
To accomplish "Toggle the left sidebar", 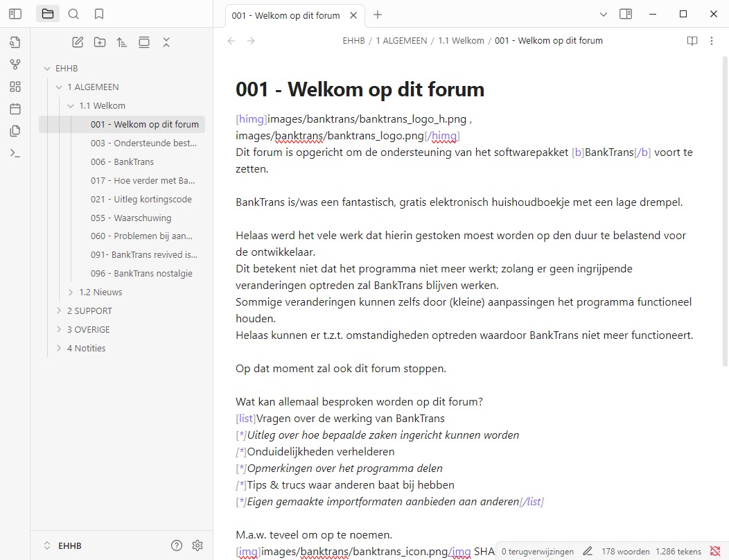I will point(15,14).
